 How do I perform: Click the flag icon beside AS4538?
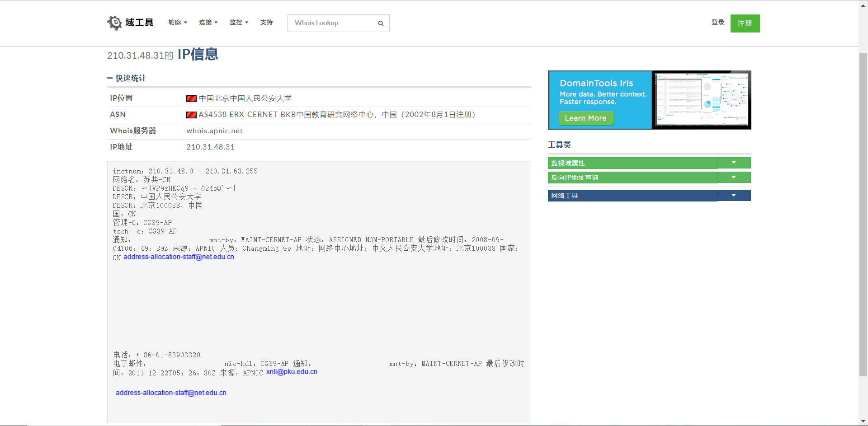point(191,115)
